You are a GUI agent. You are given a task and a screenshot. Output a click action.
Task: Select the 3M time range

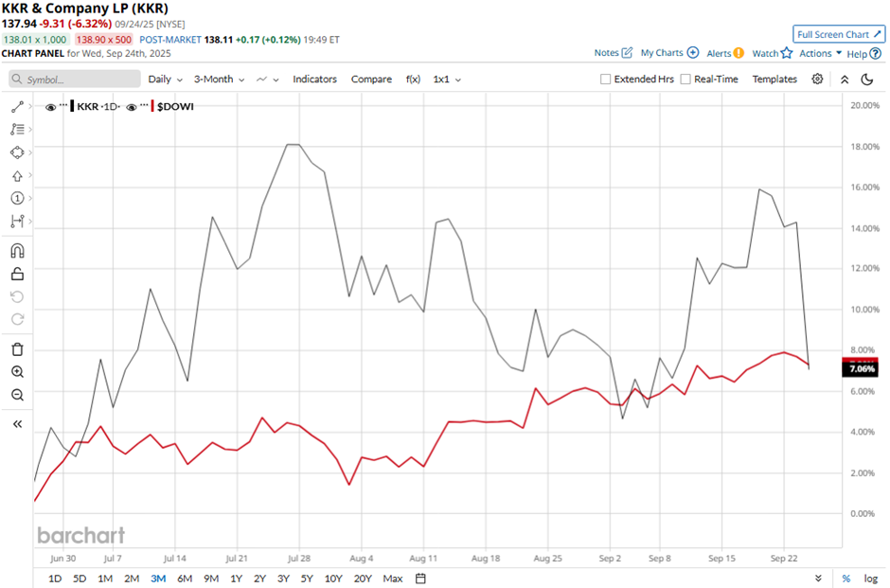[x=158, y=579]
